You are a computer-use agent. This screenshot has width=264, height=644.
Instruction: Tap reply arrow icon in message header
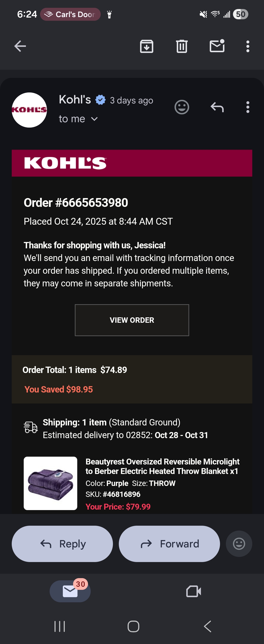(x=217, y=107)
